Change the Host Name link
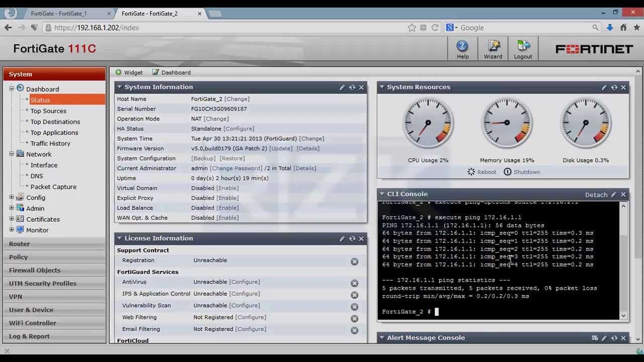The height and width of the screenshot is (362, 644). click(x=236, y=99)
